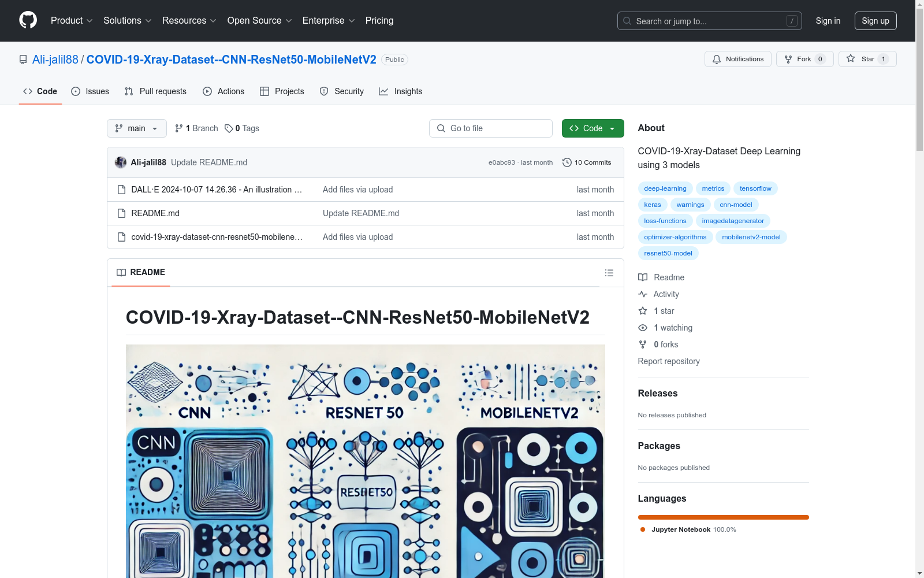Open the main branch dropdown
The image size is (924, 578).
coord(137,128)
